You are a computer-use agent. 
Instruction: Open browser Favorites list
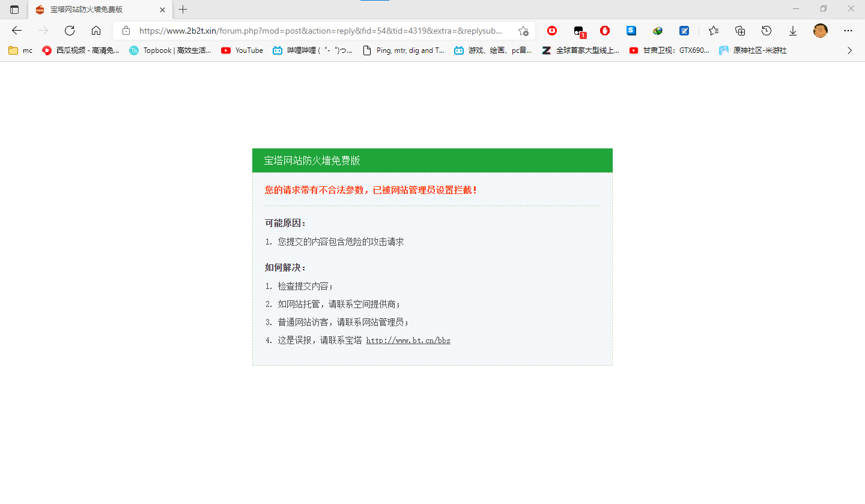(713, 31)
